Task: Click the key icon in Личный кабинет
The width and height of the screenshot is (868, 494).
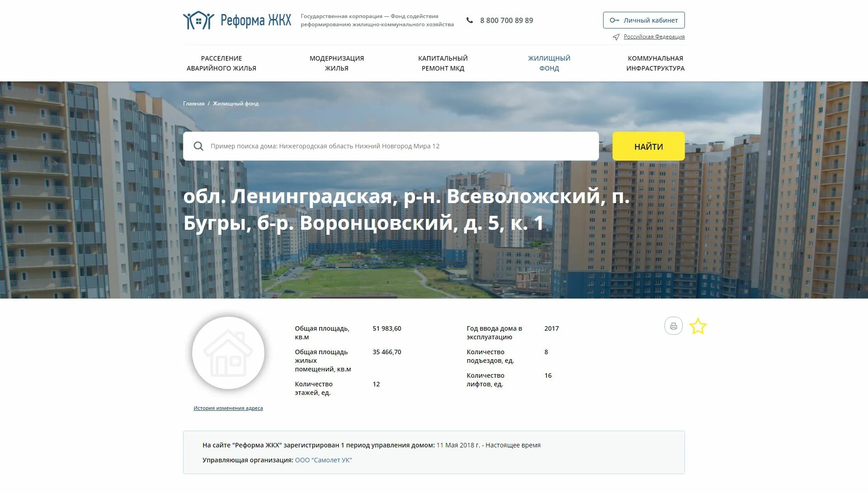Action: click(614, 20)
